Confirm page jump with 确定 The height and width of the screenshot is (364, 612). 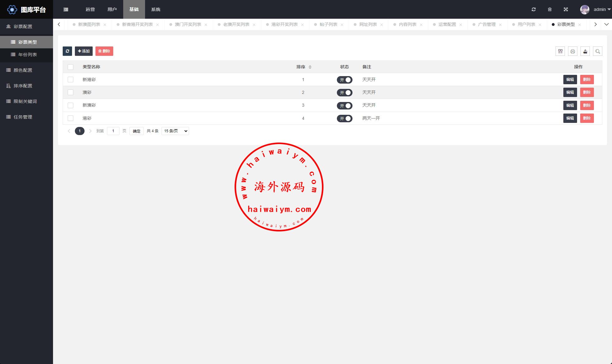pyautogui.click(x=137, y=131)
